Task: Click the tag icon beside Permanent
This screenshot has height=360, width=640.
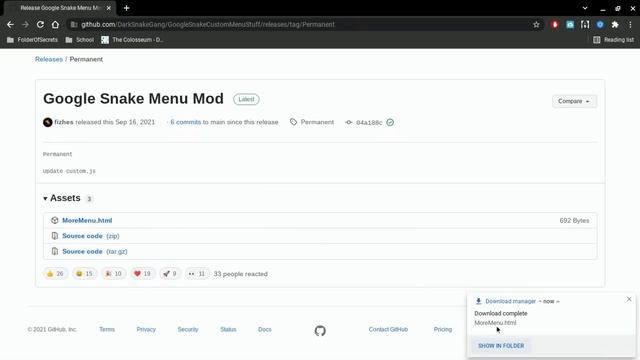Action: tap(293, 122)
